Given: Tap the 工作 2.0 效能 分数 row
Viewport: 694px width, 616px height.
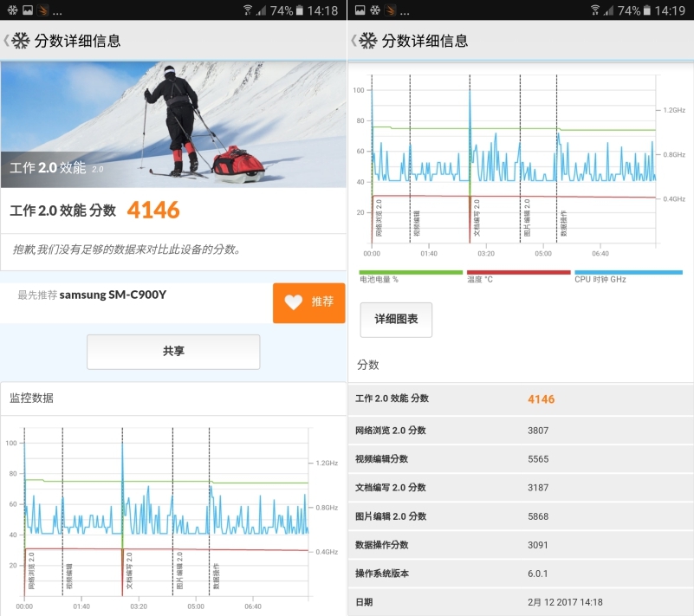Looking at the screenshot, I should (x=521, y=399).
